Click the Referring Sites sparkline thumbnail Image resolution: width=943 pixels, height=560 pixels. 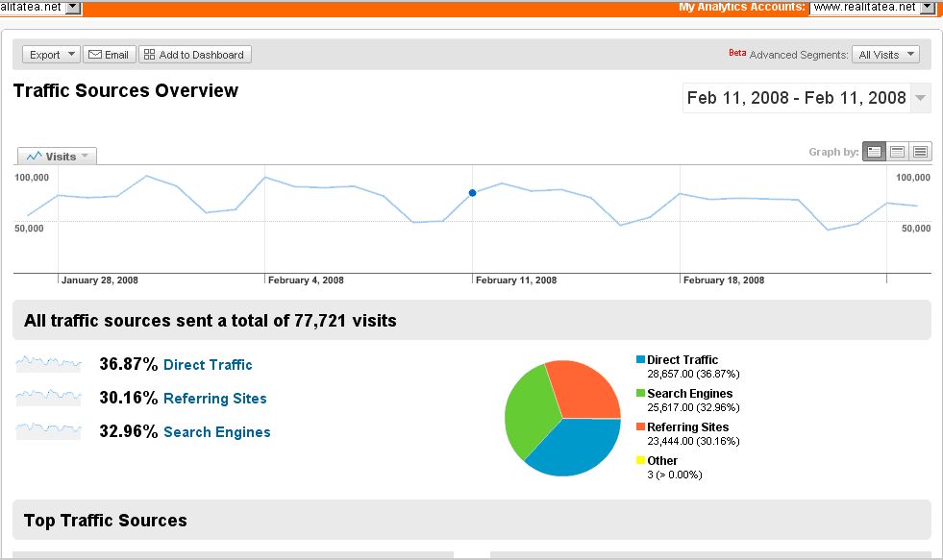[x=48, y=398]
